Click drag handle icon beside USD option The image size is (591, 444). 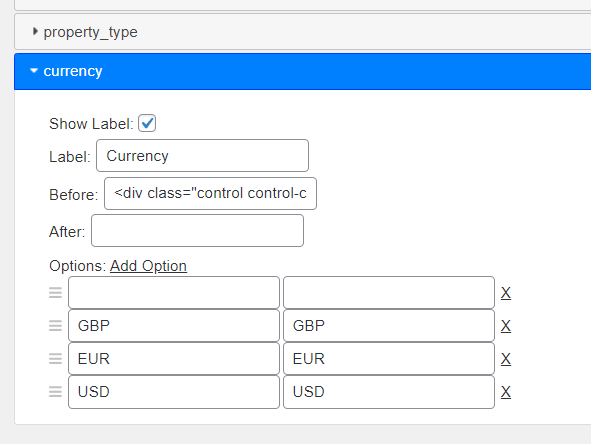tap(55, 392)
